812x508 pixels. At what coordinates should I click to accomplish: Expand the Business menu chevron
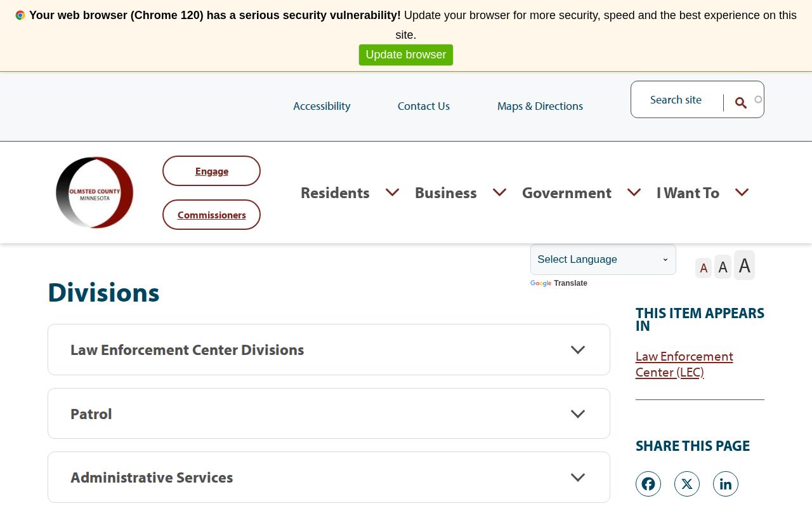(x=500, y=192)
